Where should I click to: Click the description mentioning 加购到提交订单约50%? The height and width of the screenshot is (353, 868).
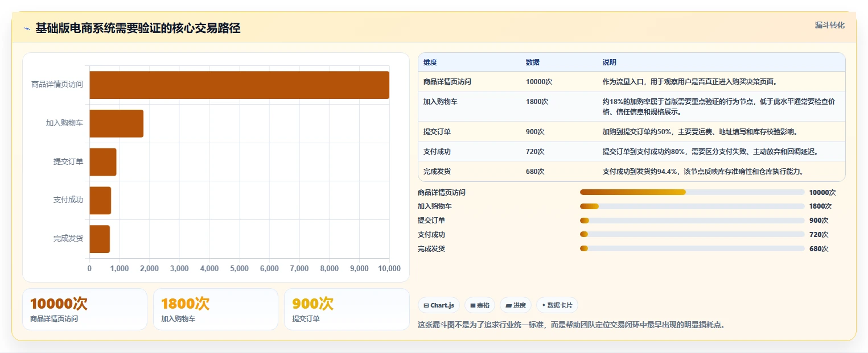pyautogui.click(x=700, y=131)
